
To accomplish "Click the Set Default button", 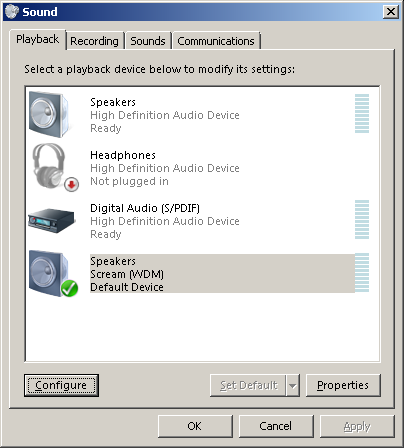I will [x=248, y=386].
